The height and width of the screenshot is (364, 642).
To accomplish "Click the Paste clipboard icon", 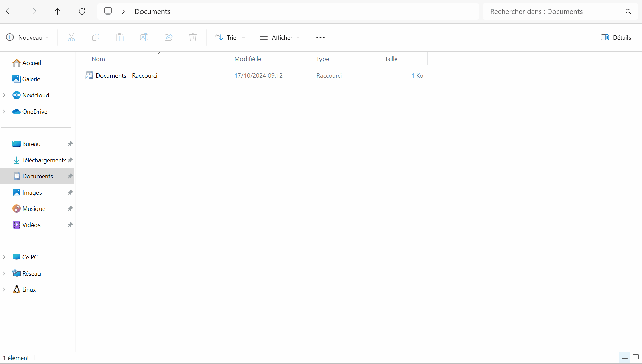I will pos(120,37).
